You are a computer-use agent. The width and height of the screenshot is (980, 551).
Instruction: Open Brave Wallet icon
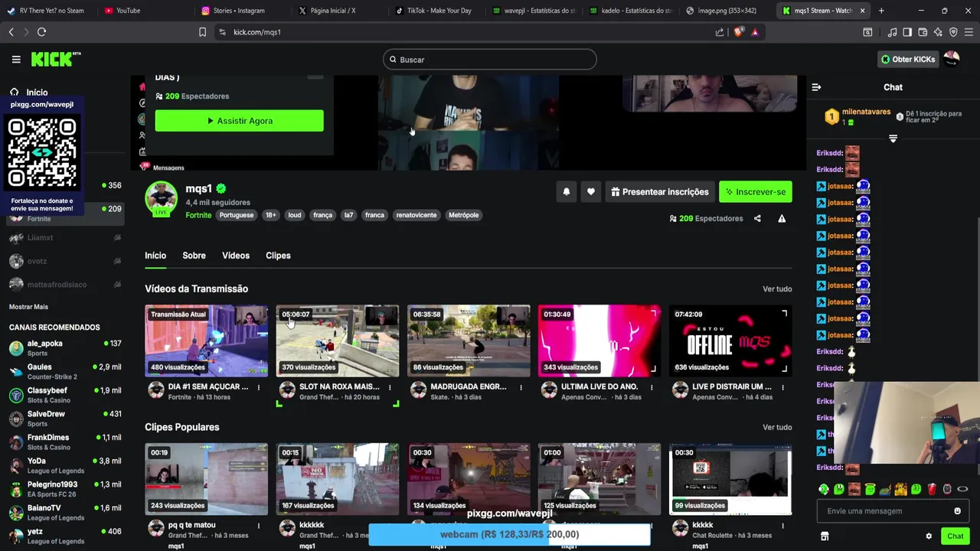[923, 32]
